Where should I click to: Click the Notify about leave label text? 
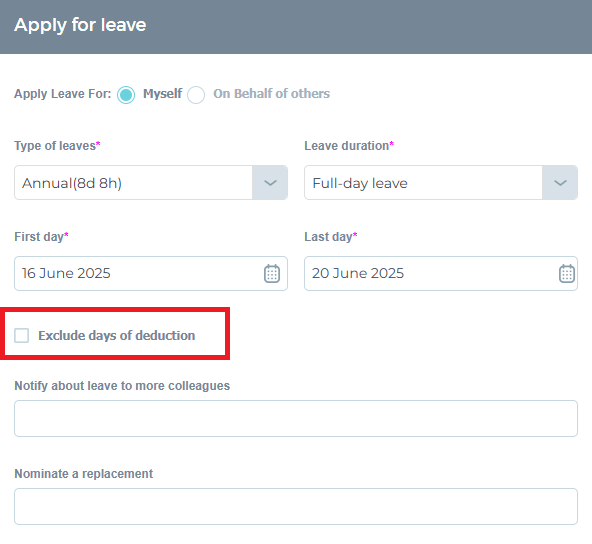(122, 386)
